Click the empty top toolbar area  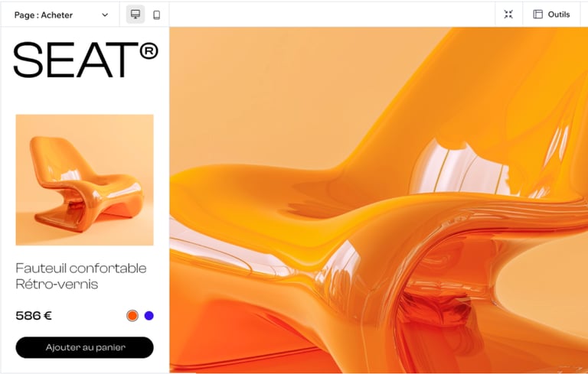(x=332, y=15)
